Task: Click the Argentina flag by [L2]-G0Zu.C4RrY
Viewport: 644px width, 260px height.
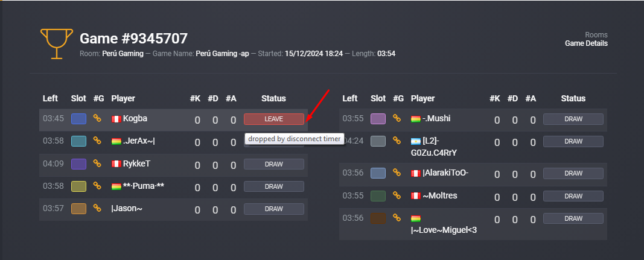Action: [416, 141]
